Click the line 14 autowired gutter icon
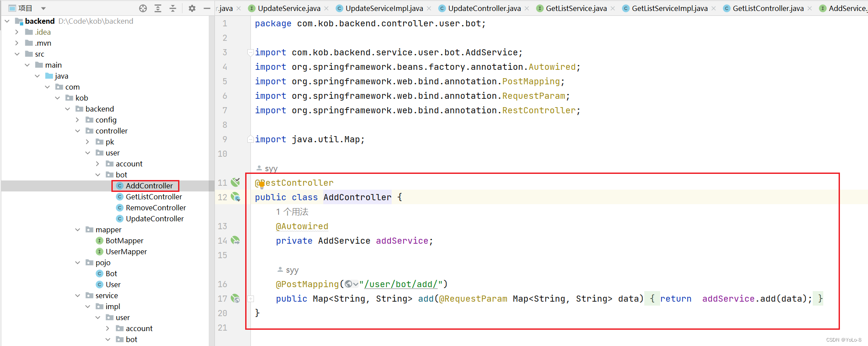 click(236, 240)
